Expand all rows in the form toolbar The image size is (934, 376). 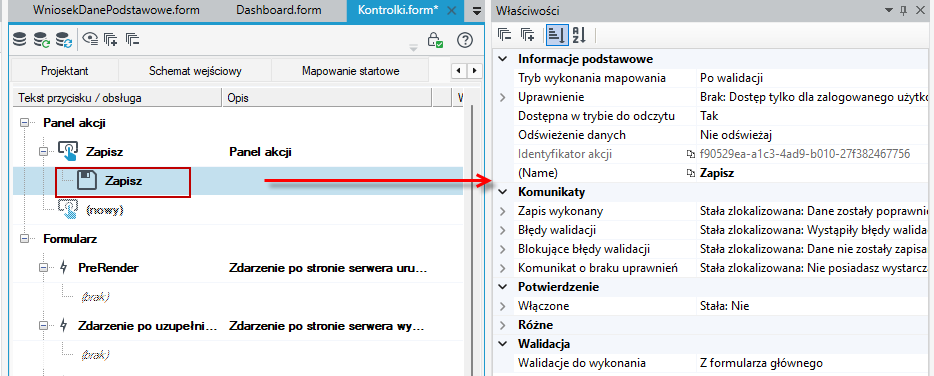click(x=111, y=40)
